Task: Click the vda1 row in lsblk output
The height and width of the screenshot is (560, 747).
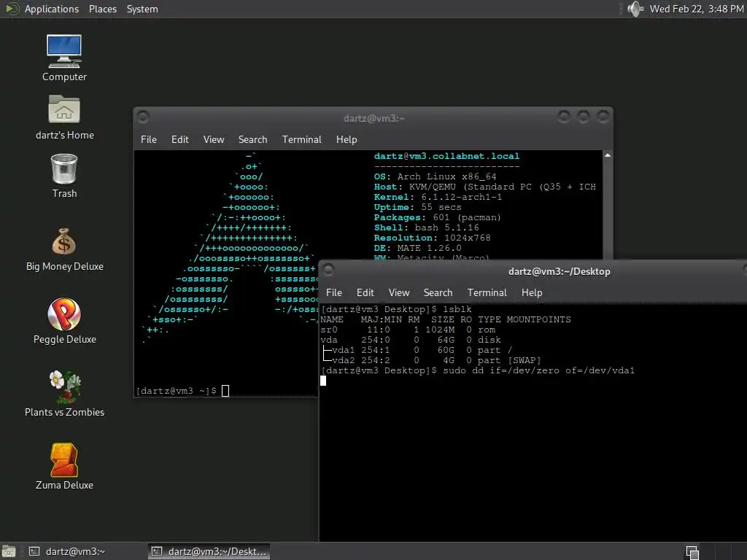Action: pyautogui.click(x=417, y=350)
